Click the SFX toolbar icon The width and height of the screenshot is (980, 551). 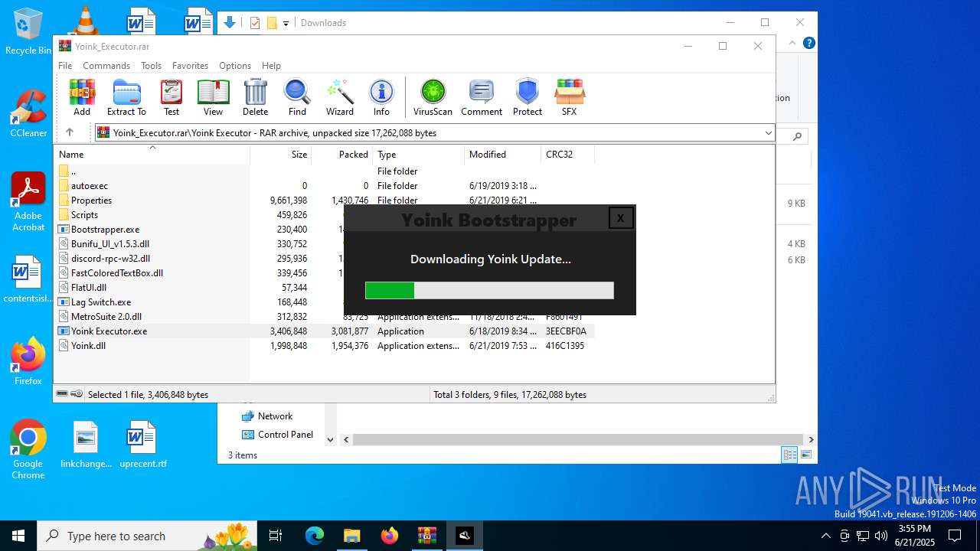click(569, 97)
